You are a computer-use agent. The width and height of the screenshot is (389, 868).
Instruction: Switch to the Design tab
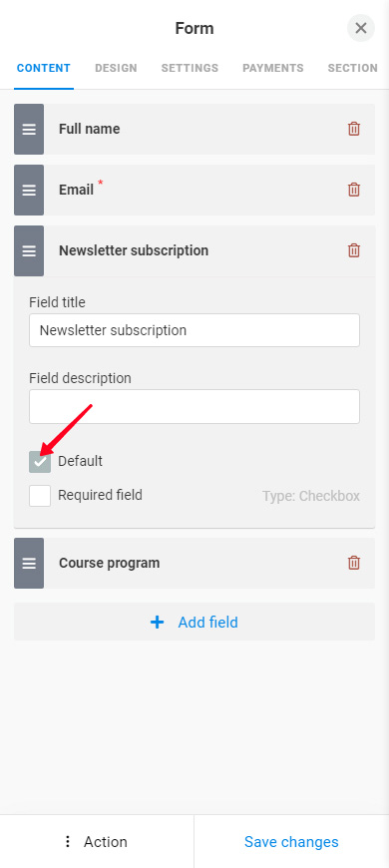coord(116,68)
